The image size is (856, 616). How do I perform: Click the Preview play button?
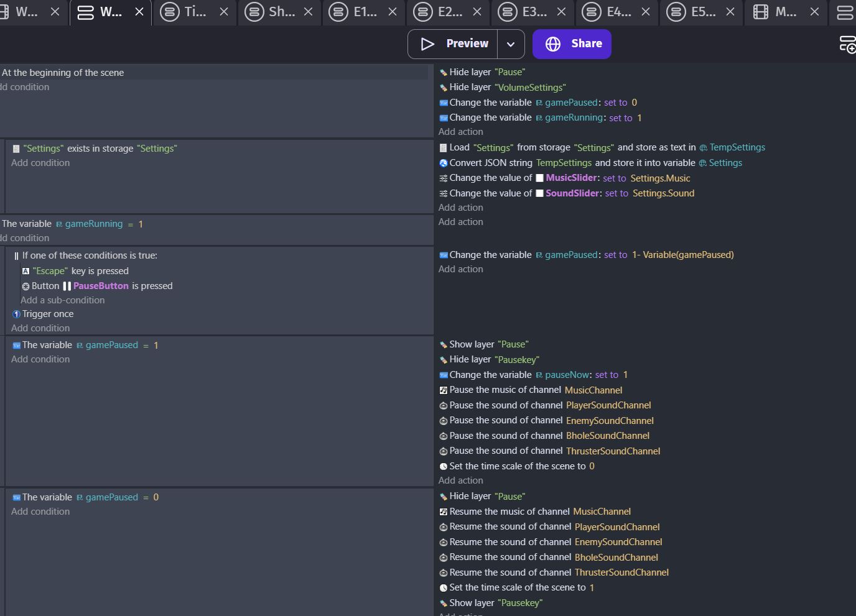[x=453, y=44]
